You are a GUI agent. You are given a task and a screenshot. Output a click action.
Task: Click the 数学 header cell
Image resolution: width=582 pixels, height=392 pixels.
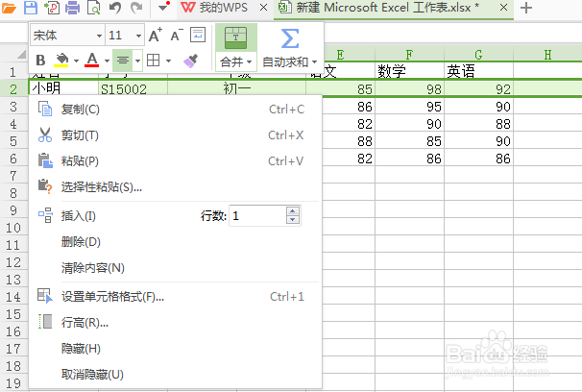pyautogui.click(x=409, y=70)
